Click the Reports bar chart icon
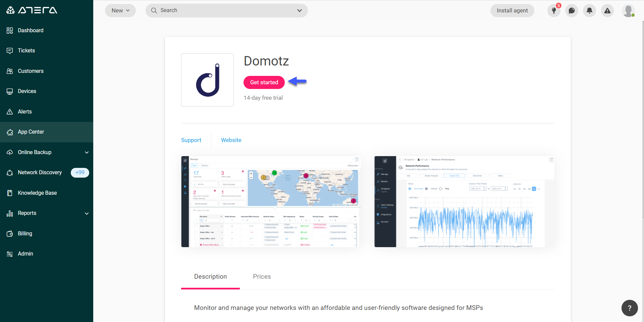 pyautogui.click(x=10, y=213)
